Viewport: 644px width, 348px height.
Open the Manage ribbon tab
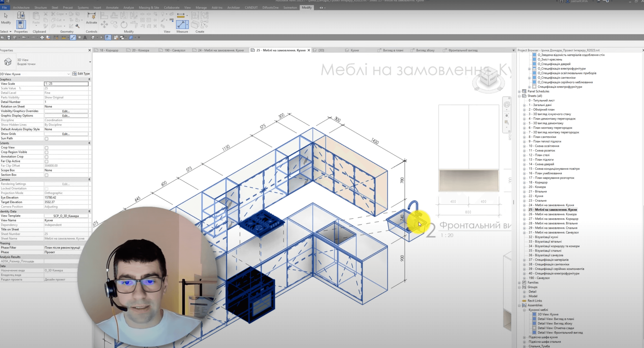(201, 7)
